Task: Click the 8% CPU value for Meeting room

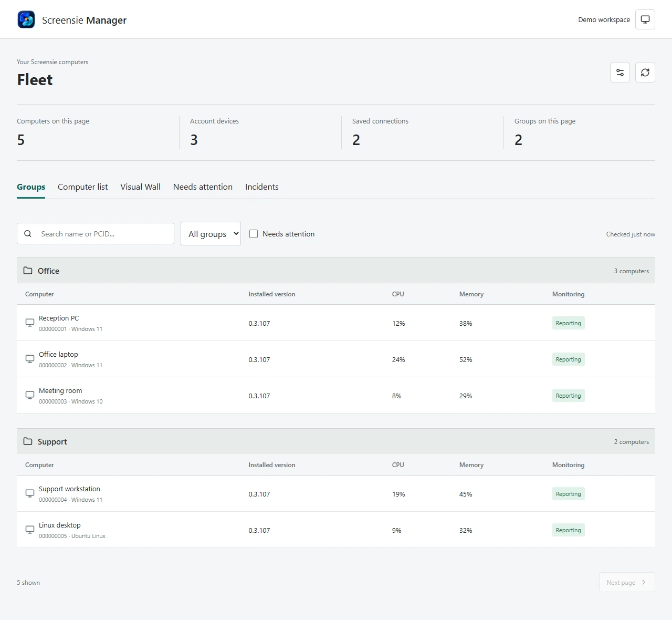Action: pyautogui.click(x=397, y=396)
